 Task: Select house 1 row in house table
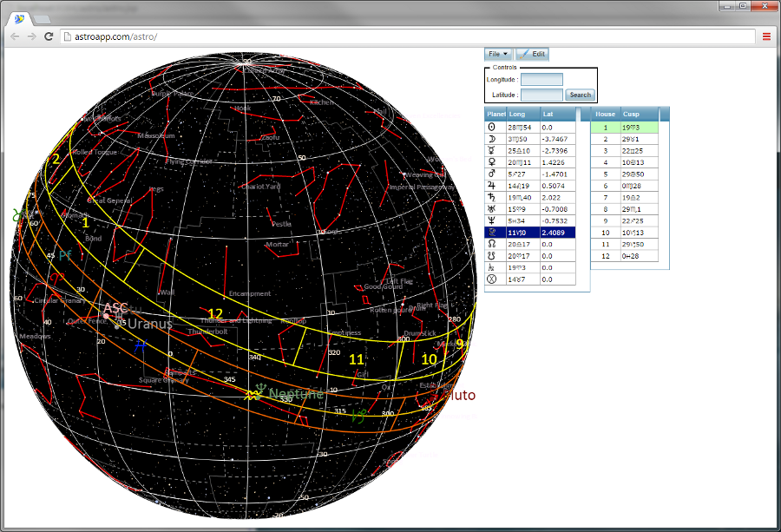pos(625,127)
